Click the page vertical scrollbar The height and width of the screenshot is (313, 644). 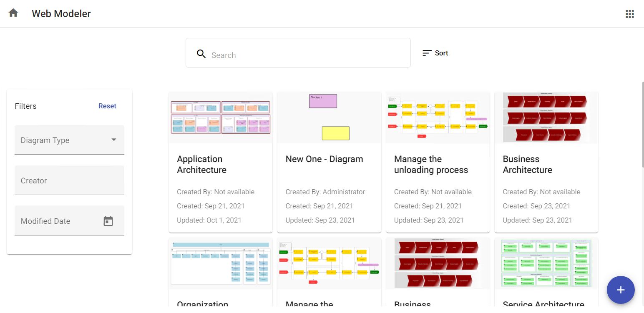tap(642, 125)
